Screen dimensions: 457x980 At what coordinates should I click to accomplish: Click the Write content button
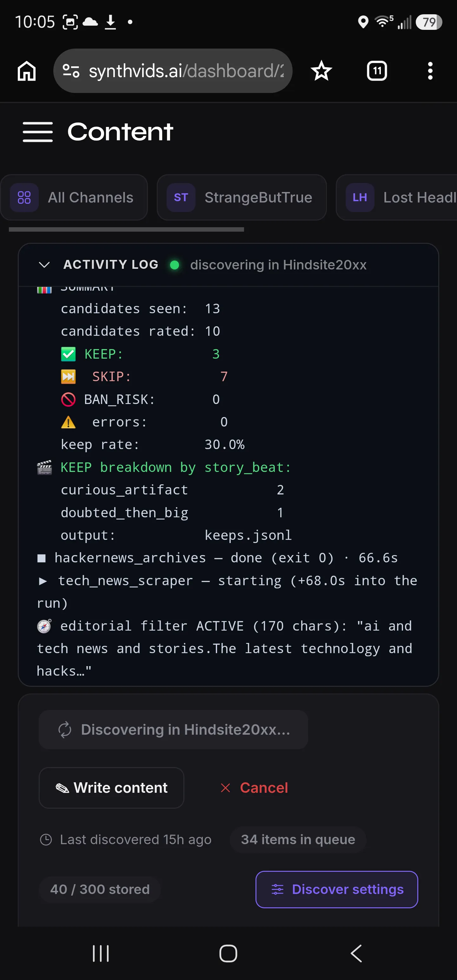(x=111, y=788)
